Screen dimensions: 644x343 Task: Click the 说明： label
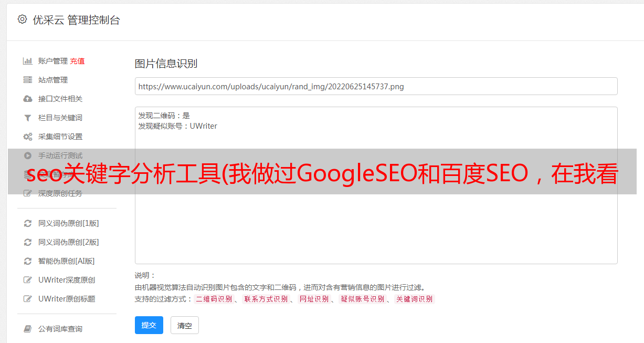coord(145,275)
